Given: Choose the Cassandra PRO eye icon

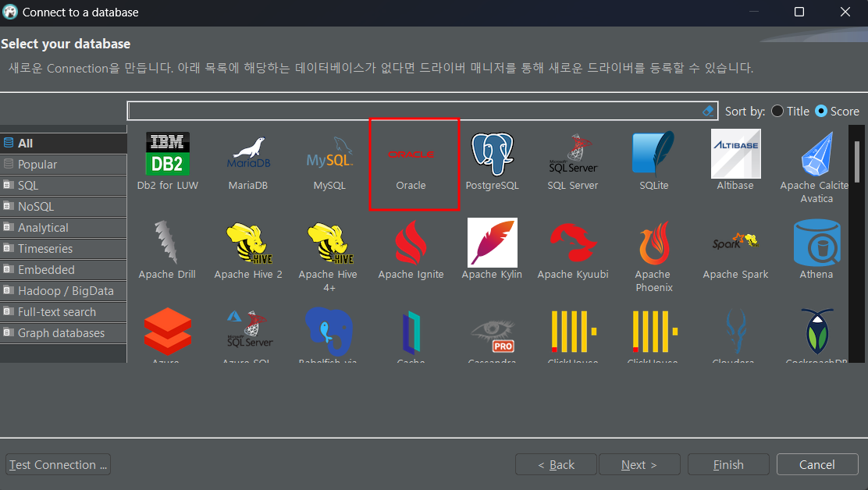Looking at the screenshot, I should [x=492, y=334].
